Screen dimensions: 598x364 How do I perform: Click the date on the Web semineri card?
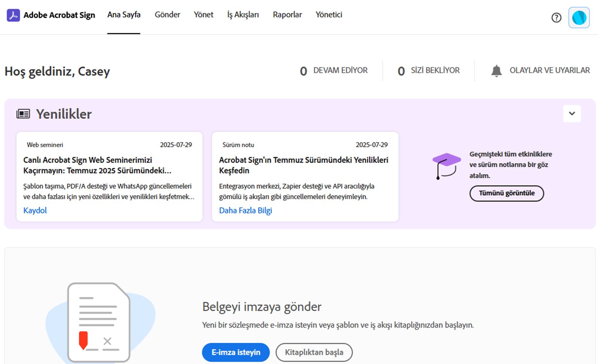point(176,145)
